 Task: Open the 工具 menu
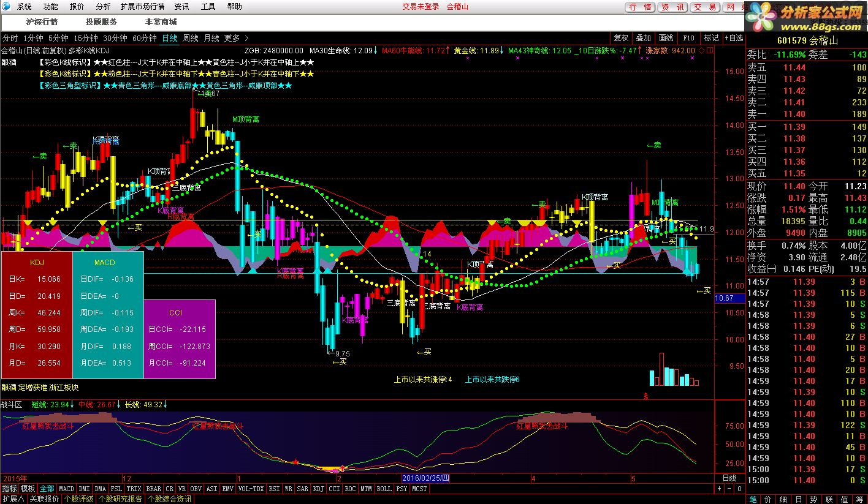(x=208, y=7)
